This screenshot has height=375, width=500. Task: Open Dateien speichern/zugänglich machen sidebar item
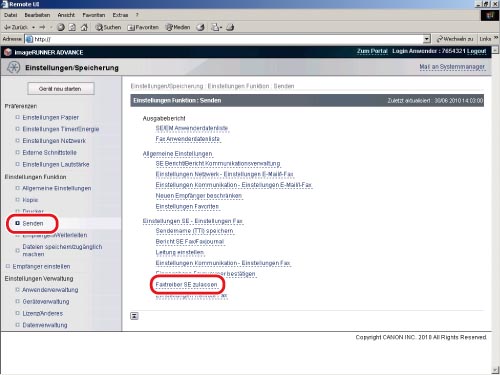(x=62, y=250)
